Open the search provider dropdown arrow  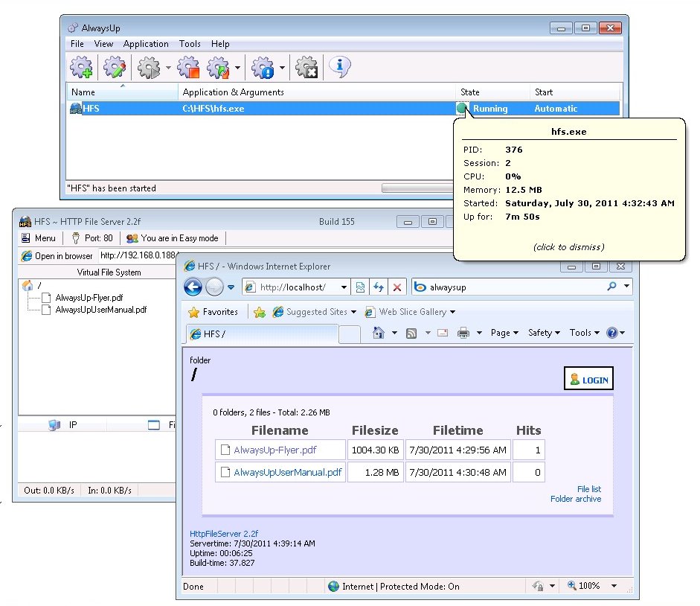point(627,286)
